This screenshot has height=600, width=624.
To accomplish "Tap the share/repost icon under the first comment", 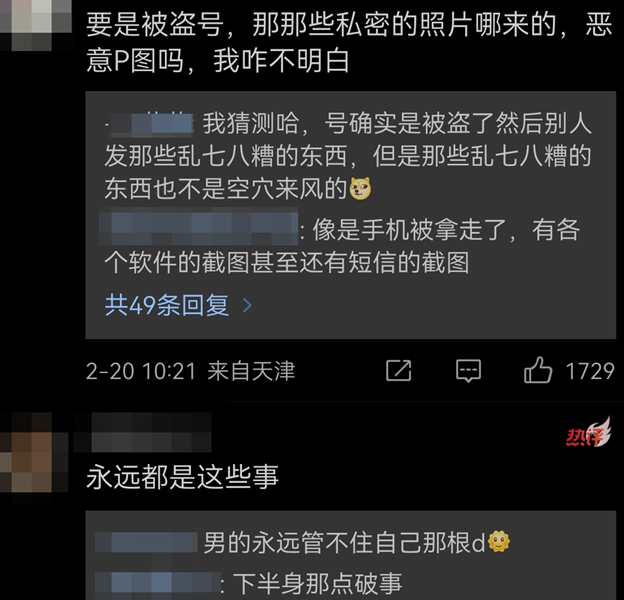I will pyautogui.click(x=398, y=370).
